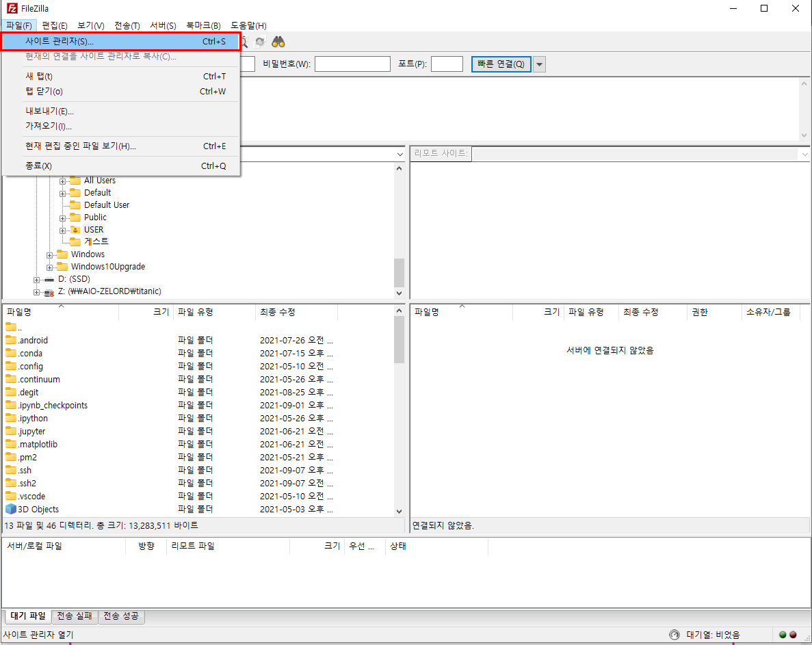This screenshot has height=645, width=812.
Task: Click the .config folder icon
Action: tap(11, 365)
